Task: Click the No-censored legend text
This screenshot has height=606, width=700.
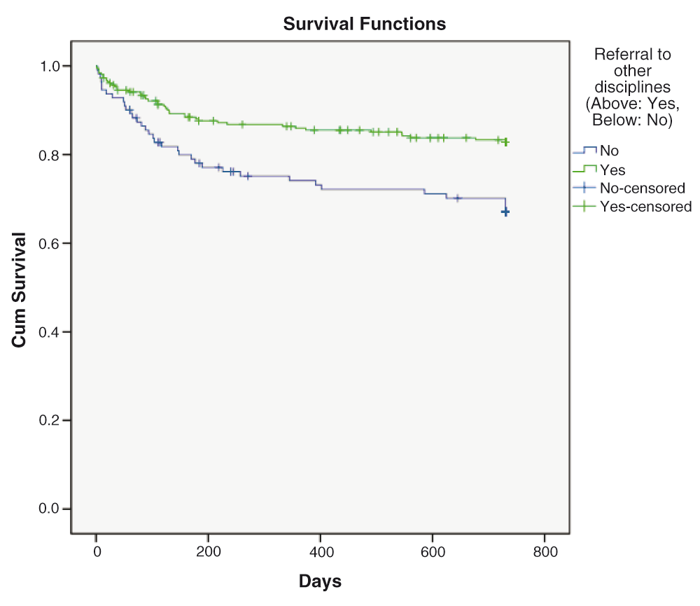Action: tap(643, 188)
